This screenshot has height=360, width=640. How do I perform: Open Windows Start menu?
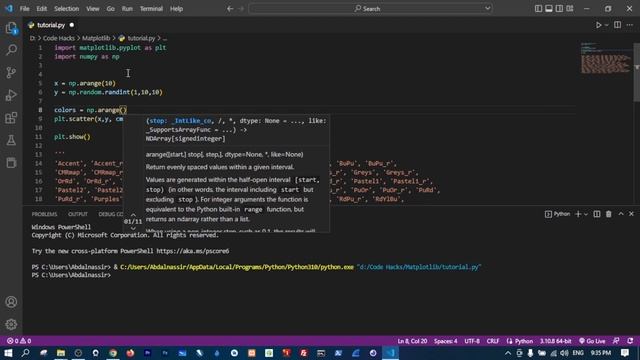tap(8, 353)
